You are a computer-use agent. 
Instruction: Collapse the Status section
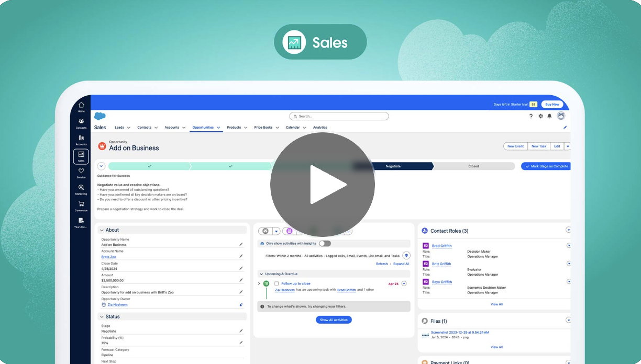(102, 316)
